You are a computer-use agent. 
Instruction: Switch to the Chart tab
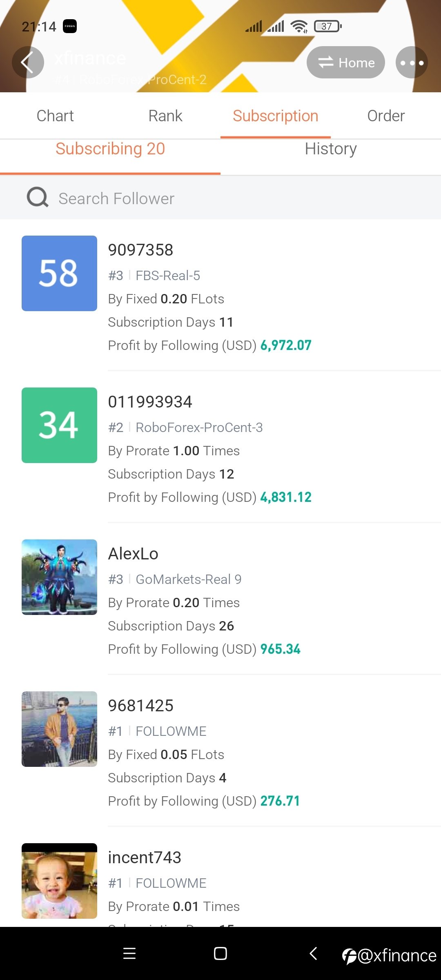click(55, 116)
